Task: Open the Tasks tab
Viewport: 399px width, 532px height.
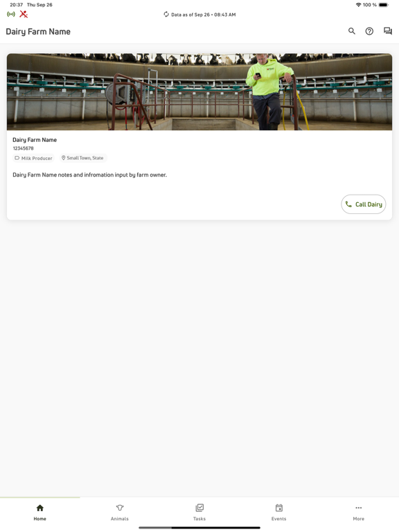Action: (x=199, y=513)
